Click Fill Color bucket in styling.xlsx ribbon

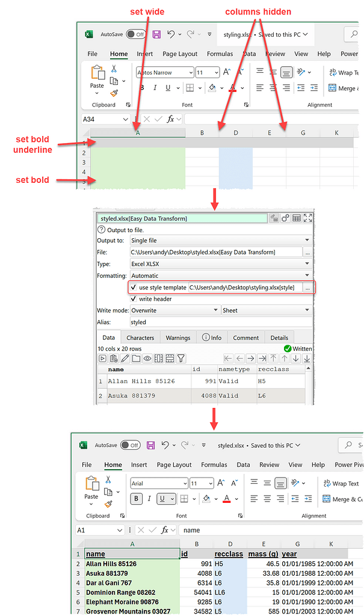pos(212,88)
